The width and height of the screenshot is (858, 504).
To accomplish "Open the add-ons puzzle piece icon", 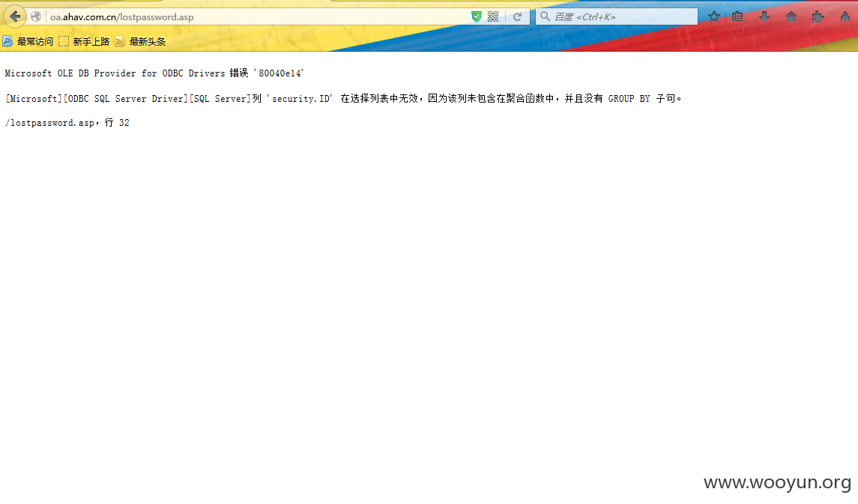I will [x=818, y=17].
